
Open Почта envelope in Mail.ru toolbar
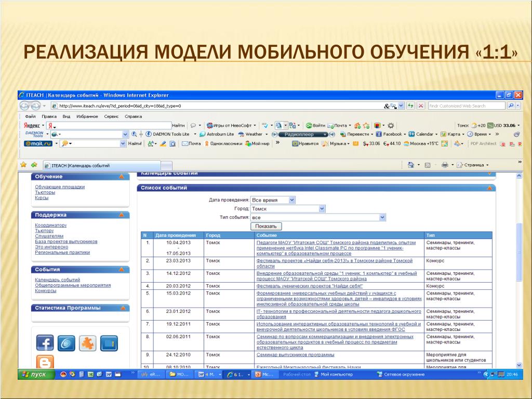191,143
